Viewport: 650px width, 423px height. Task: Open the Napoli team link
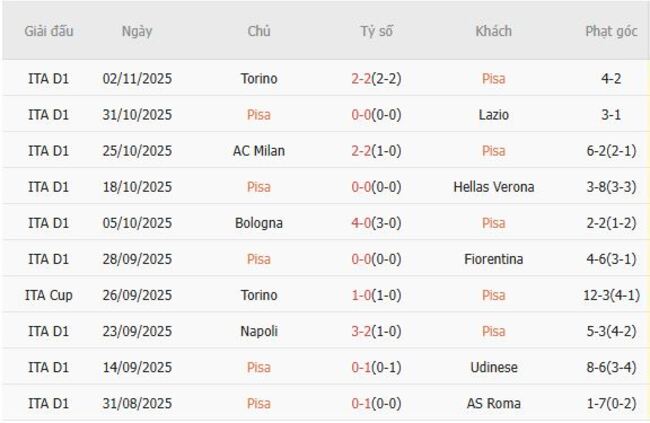[259, 331]
